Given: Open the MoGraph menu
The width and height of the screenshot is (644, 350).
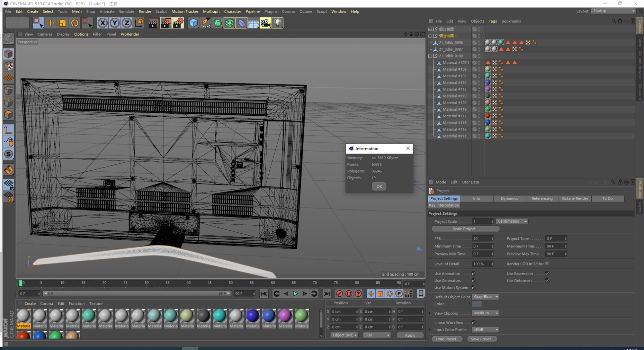Looking at the screenshot, I should [x=211, y=11].
